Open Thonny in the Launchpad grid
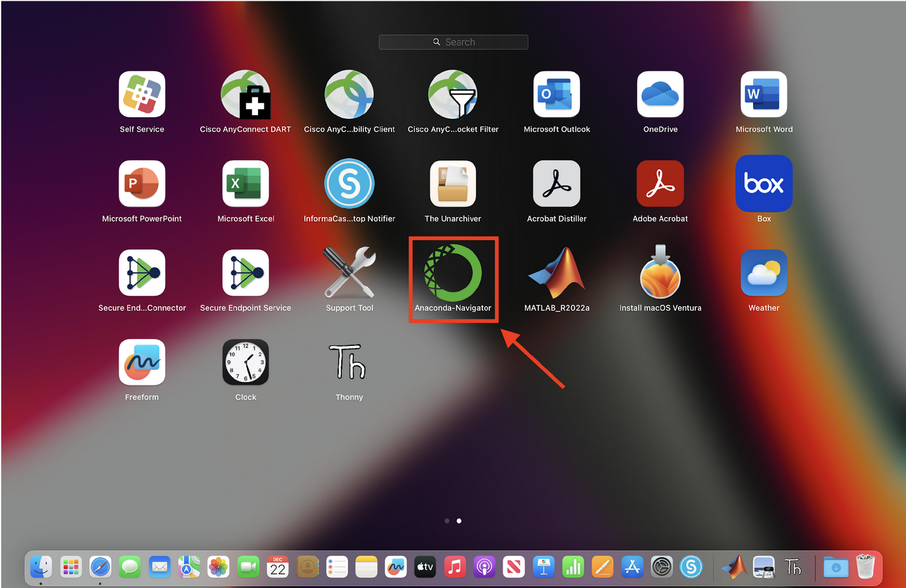The height and width of the screenshot is (588, 906). click(x=348, y=362)
